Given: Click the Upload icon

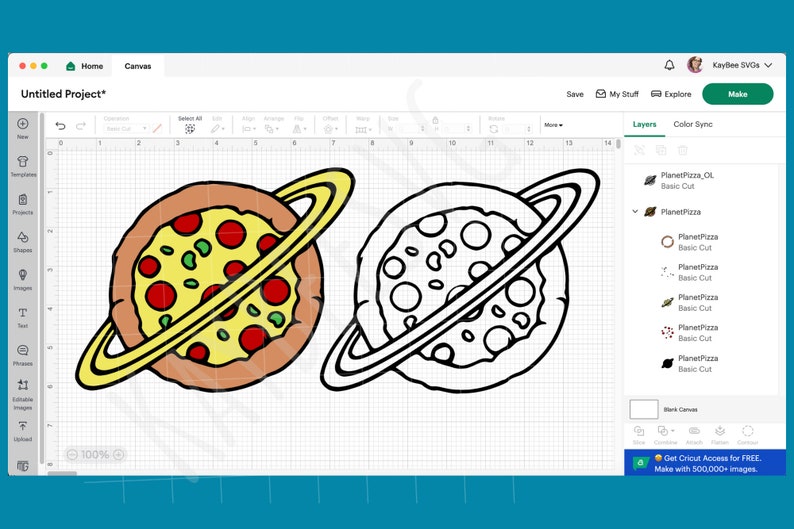Looking at the screenshot, I should click(23, 431).
